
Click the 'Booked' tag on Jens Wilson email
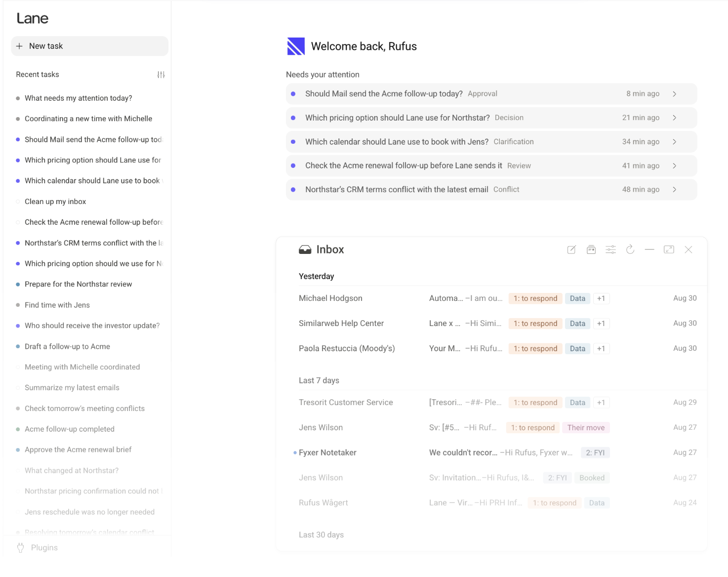point(592,478)
